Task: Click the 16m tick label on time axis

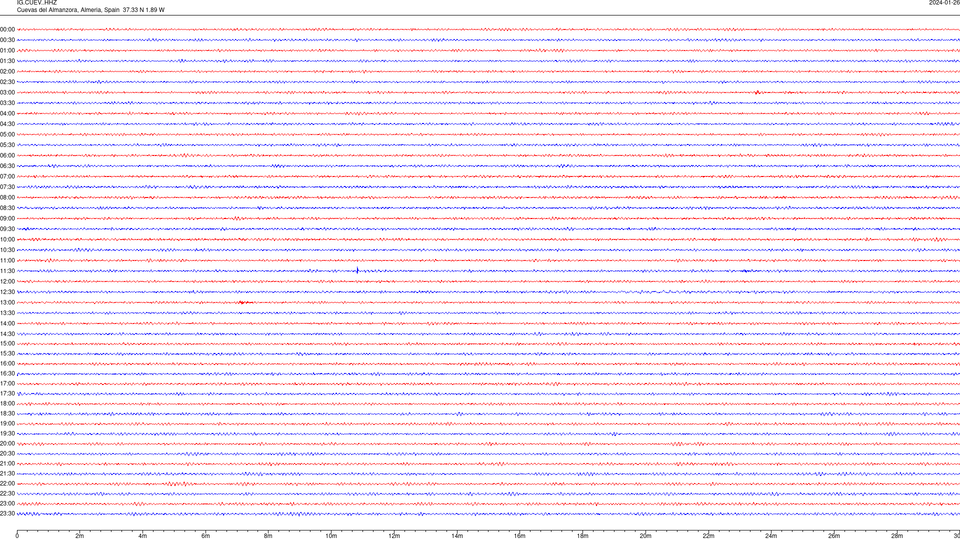Action: click(x=520, y=536)
